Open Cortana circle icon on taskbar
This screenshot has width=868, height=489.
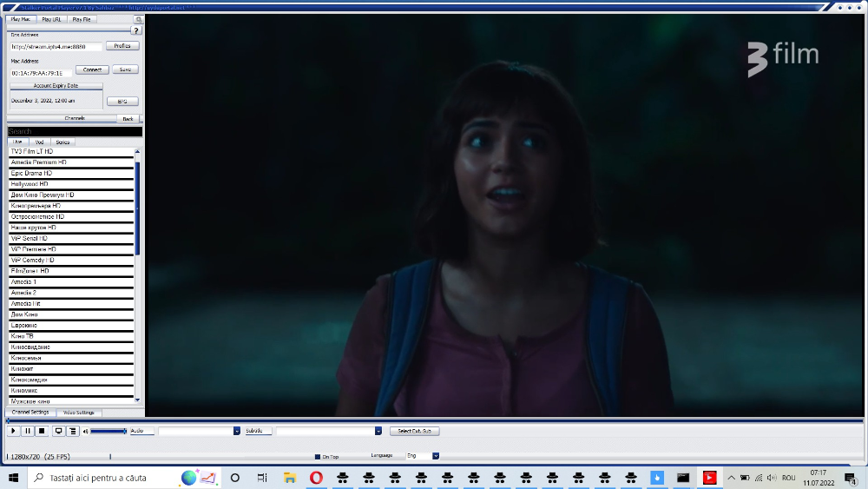pos(234,478)
